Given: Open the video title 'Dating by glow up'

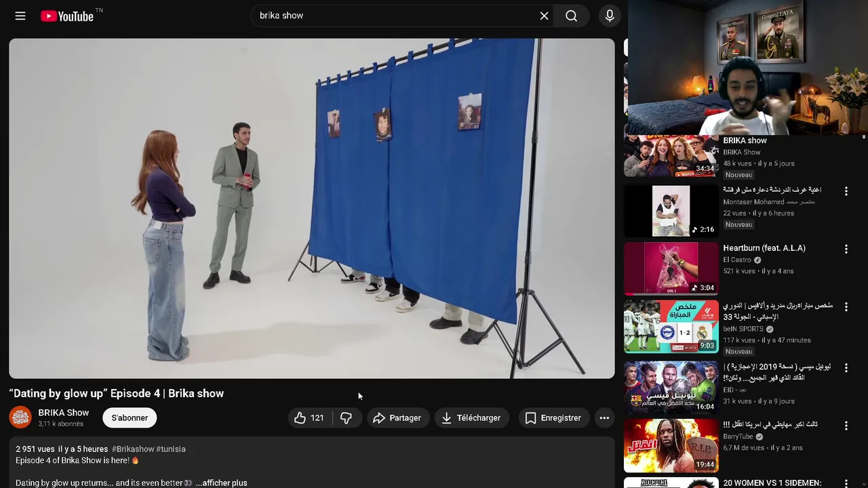Looking at the screenshot, I should [x=117, y=394].
